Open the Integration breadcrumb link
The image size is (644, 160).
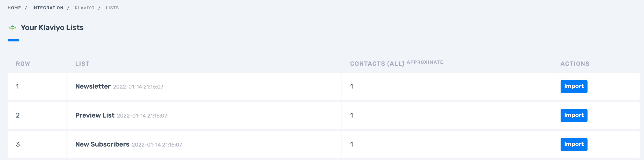pyautogui.click(x=48, y=8)
